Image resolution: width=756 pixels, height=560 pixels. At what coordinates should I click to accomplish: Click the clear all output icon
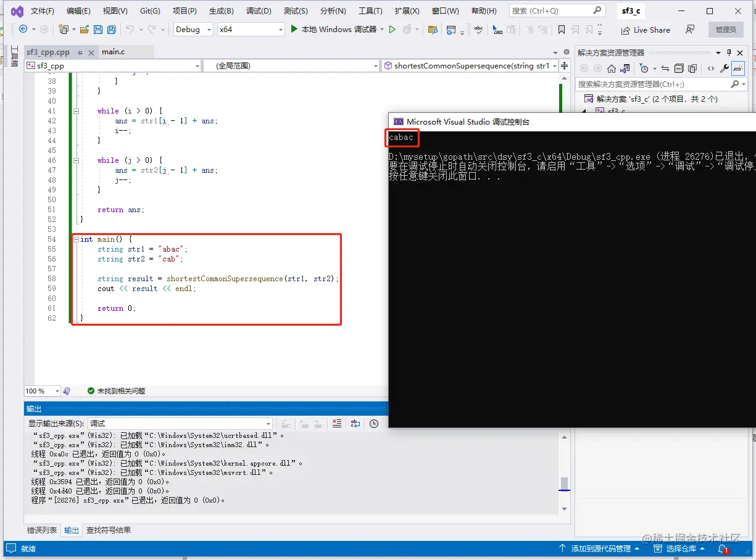(x=336, y=423)
